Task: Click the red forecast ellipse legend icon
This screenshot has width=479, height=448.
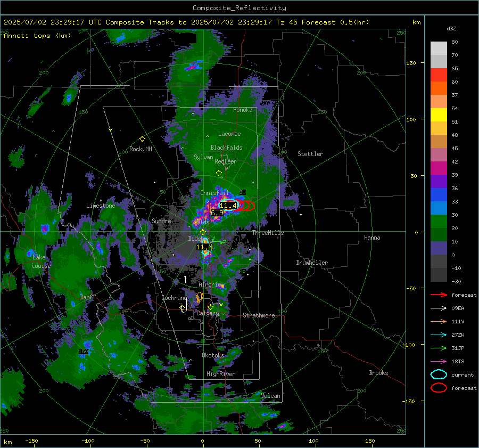Action: (x=439, y=388)
